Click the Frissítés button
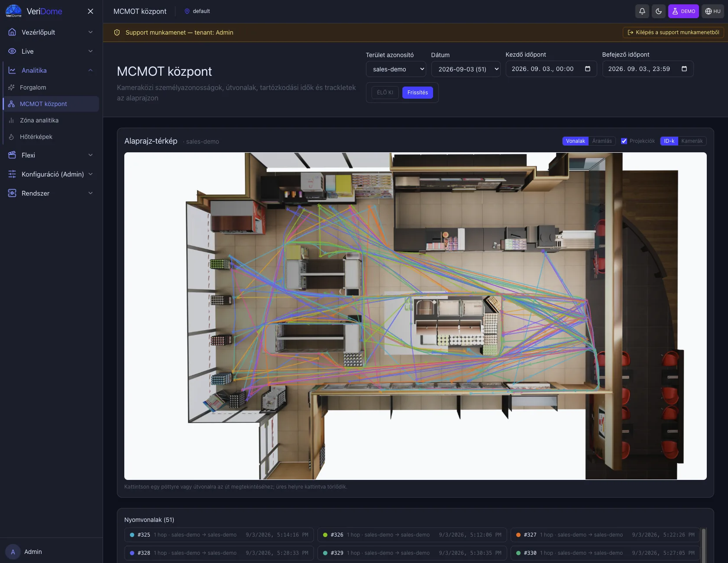This screenshot has width=728, height=563. coord(417,93)
